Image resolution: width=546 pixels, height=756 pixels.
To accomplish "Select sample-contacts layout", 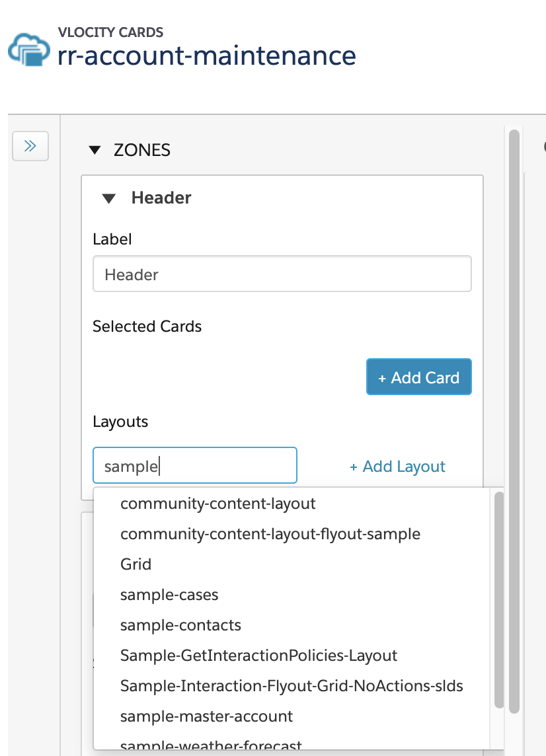I will tap(292, 625).
